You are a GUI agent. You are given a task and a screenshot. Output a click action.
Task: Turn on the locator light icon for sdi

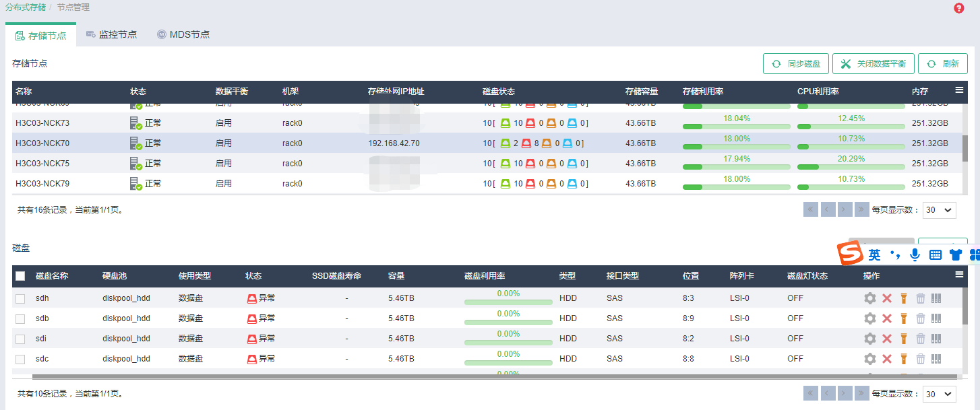904,339
